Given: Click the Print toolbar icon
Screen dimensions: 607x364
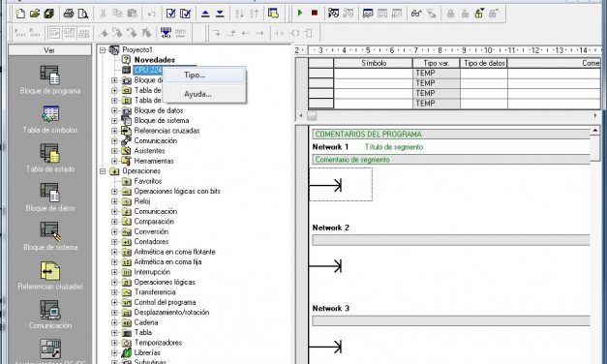Looking at the screenshot, I should pyautogui.click(x=69, y=14).
